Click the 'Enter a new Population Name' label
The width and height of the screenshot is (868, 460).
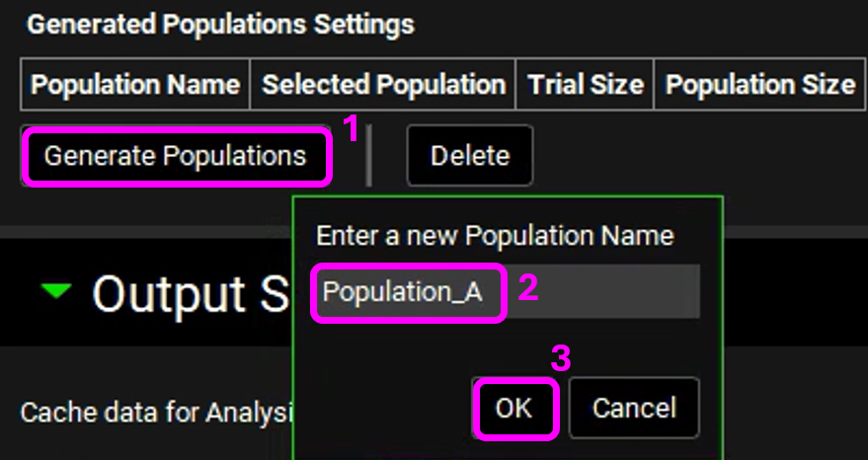click(x=494, y=236)
